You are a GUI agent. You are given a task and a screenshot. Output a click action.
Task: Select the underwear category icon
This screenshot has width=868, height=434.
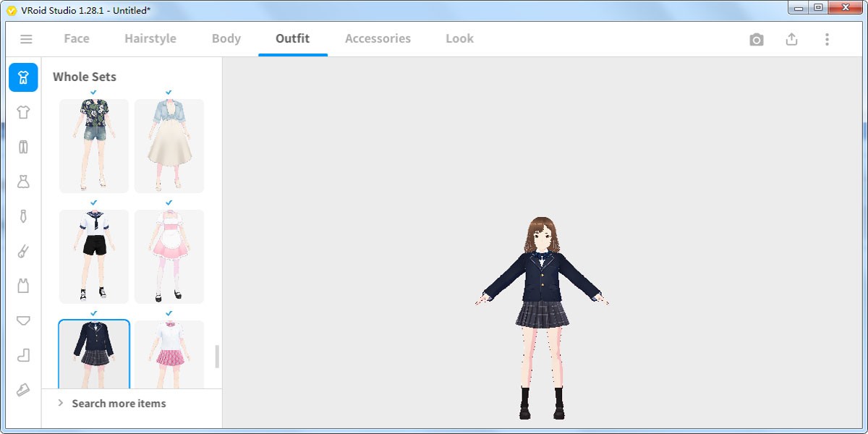click(x=23, y=320)
